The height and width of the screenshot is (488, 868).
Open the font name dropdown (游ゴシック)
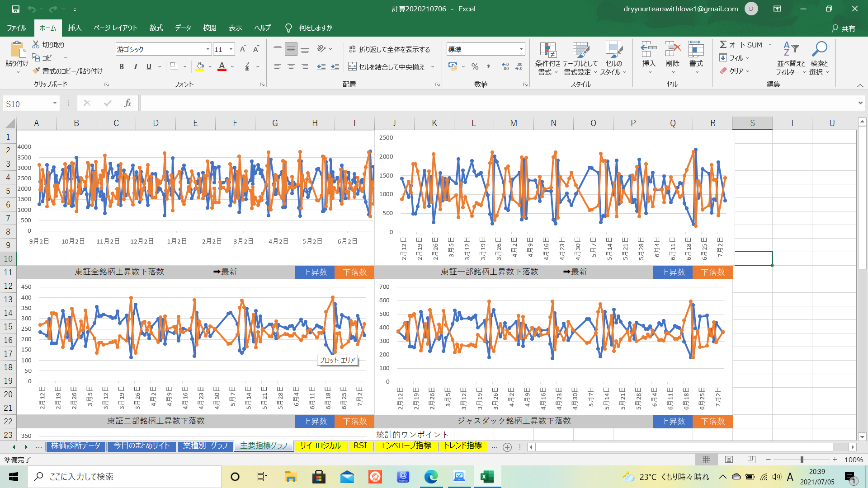tap(208, 49)
